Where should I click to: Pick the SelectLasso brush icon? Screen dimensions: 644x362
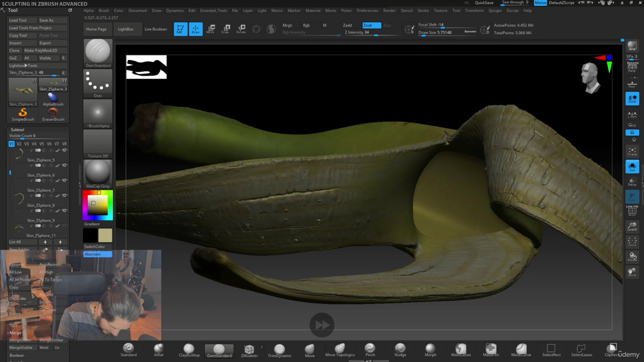pos(581,350)
